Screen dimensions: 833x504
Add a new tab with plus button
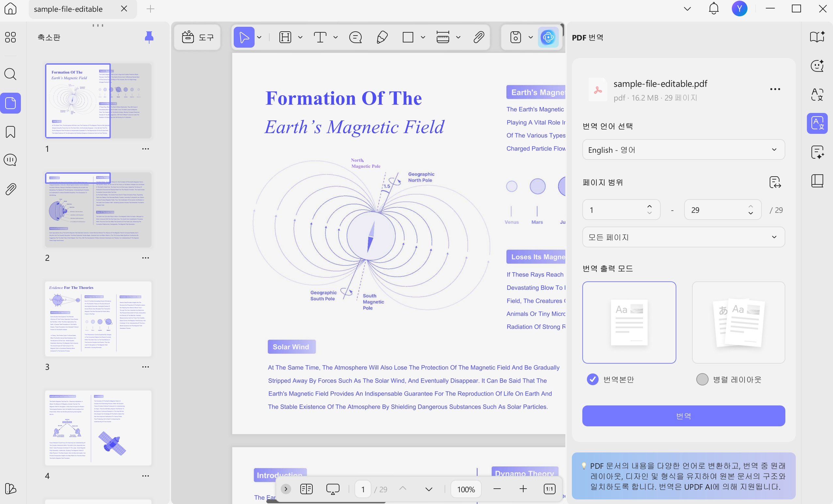pos(150,9)
